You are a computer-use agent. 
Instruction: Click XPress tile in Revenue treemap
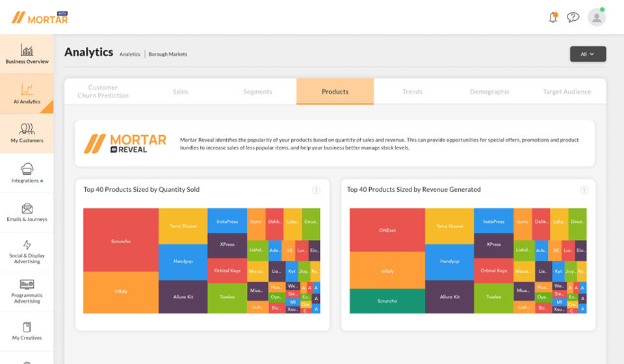(494, 246)
